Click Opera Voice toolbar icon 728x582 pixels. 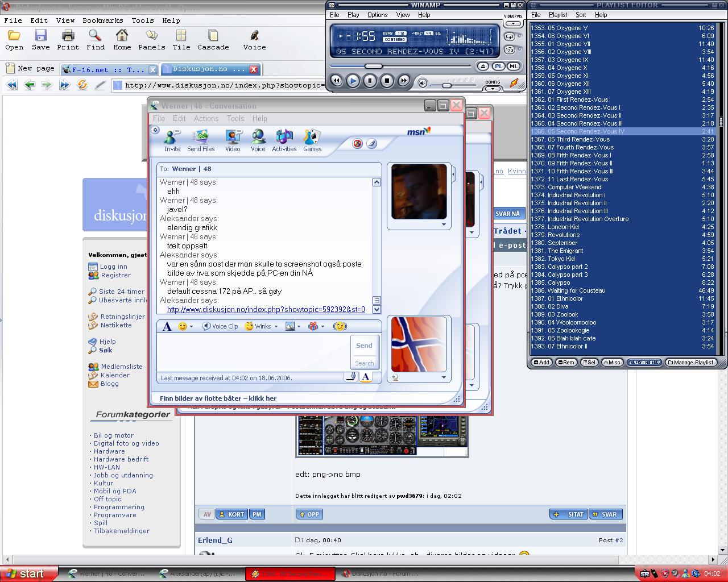click(x=254, y=40)
